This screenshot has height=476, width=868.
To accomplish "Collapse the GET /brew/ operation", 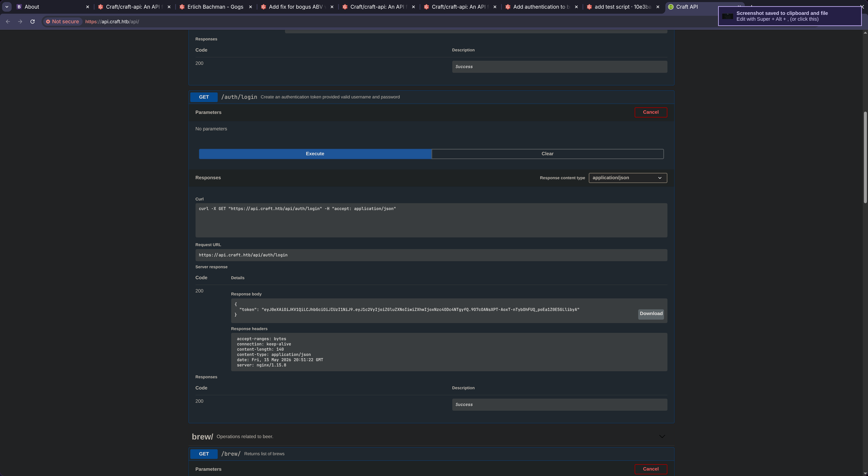I will 431,454.
